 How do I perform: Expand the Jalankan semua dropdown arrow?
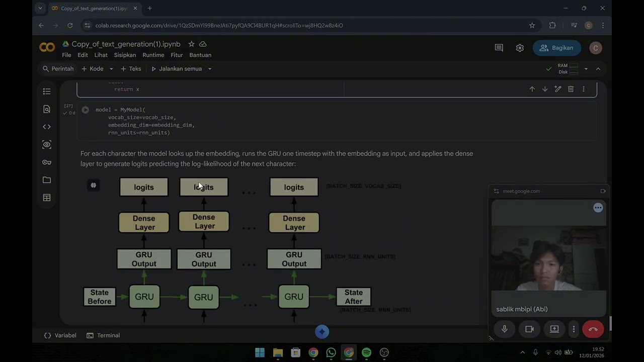click(210, 69)
